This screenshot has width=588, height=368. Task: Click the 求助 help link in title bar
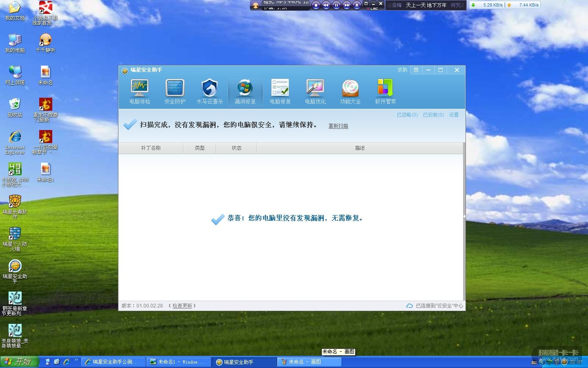pos(403,70)
